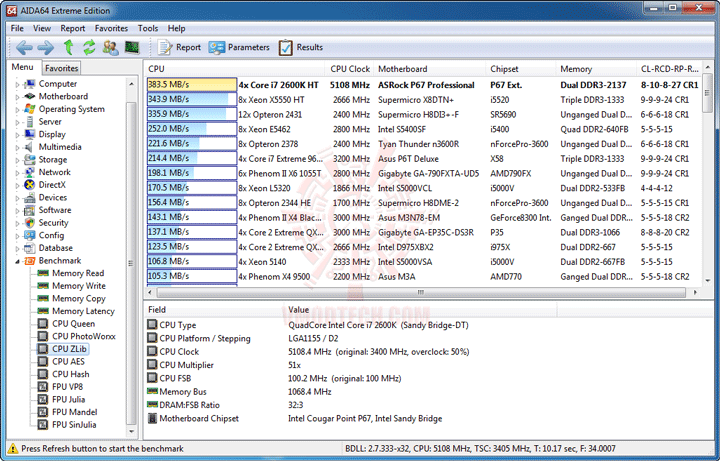Click the results list vertical scrollbar thumb

[x=708, y=92]
